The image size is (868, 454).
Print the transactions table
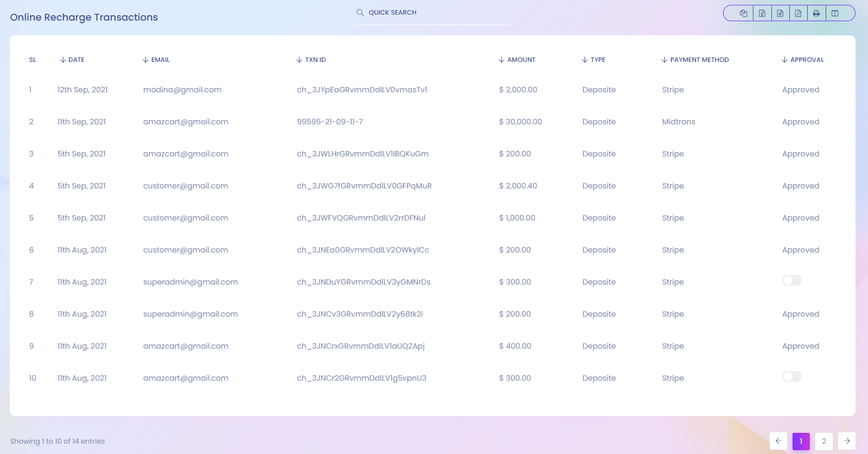[816, 13]
